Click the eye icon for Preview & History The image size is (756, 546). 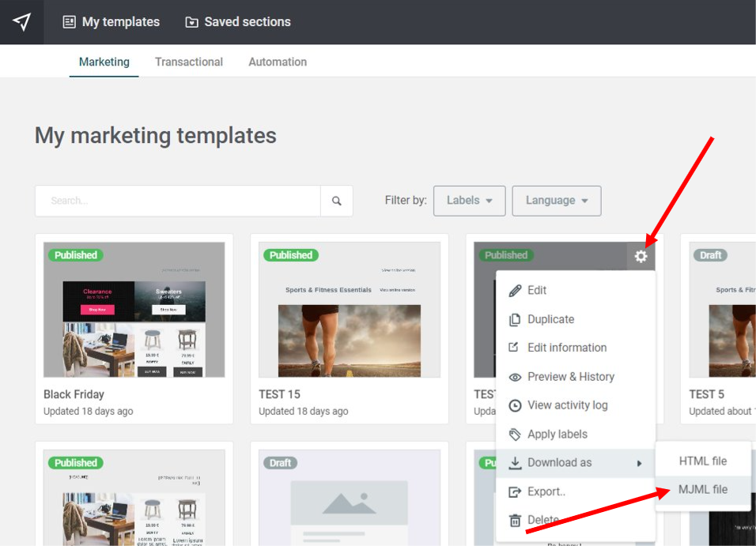point(515,378)
